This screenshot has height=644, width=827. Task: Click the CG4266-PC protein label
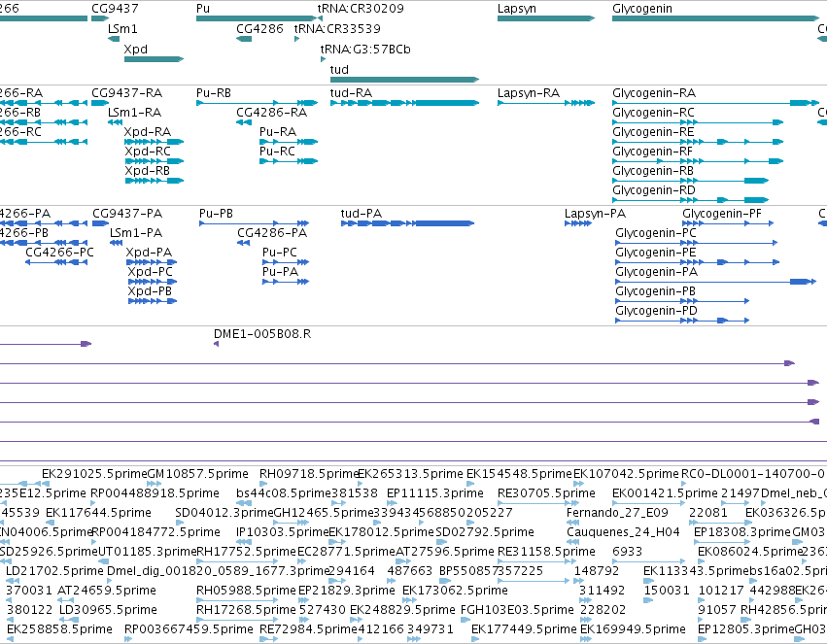59,253
